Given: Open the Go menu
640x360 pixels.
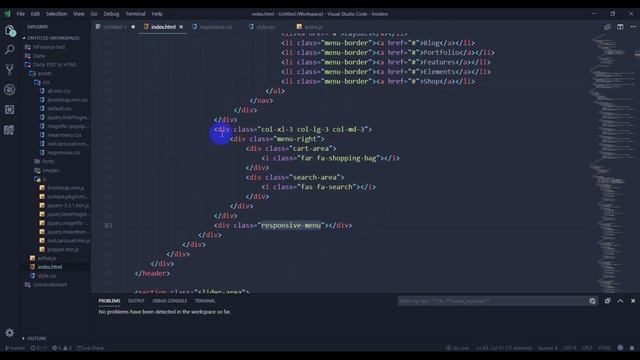Looking at the screenshot, I should (94, 14).
